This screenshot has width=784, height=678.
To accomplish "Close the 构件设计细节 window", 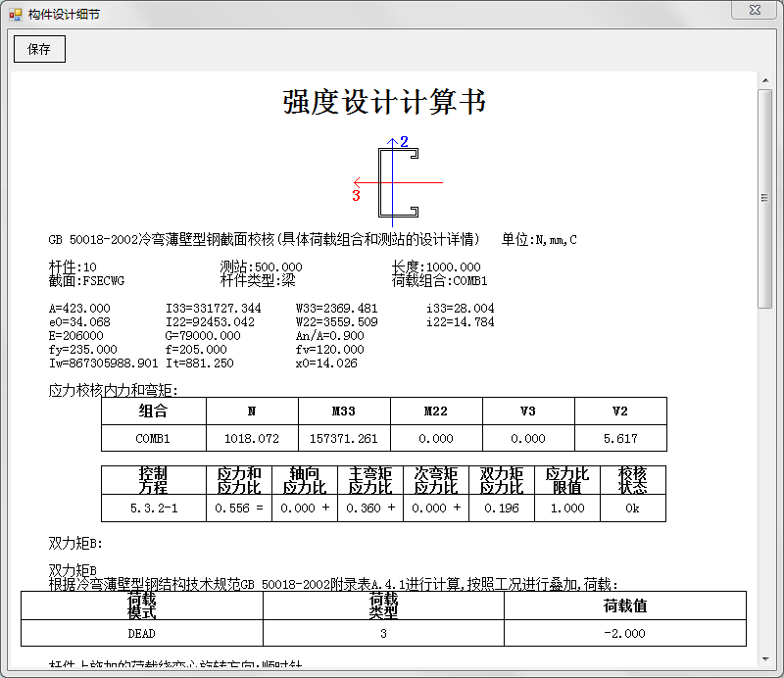I will pos(756,10).
